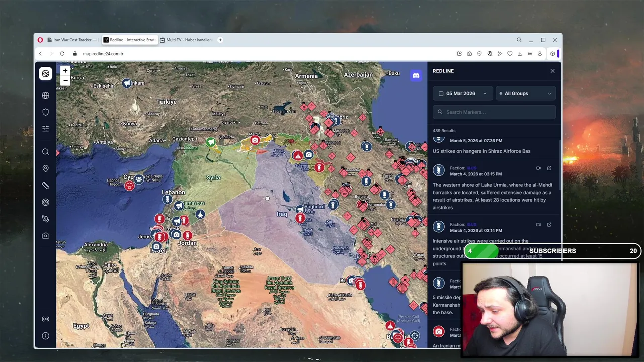The width and height of the screenshot is (644, 362).
Task: Click the video icon on 03:15 PM entry
Action: click(538, 168)
